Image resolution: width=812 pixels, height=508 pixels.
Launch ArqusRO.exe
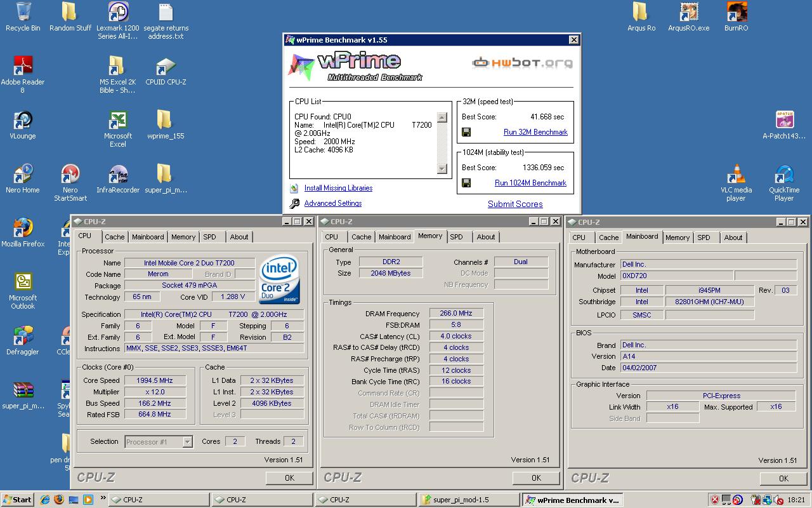click(x=689, y=17)
